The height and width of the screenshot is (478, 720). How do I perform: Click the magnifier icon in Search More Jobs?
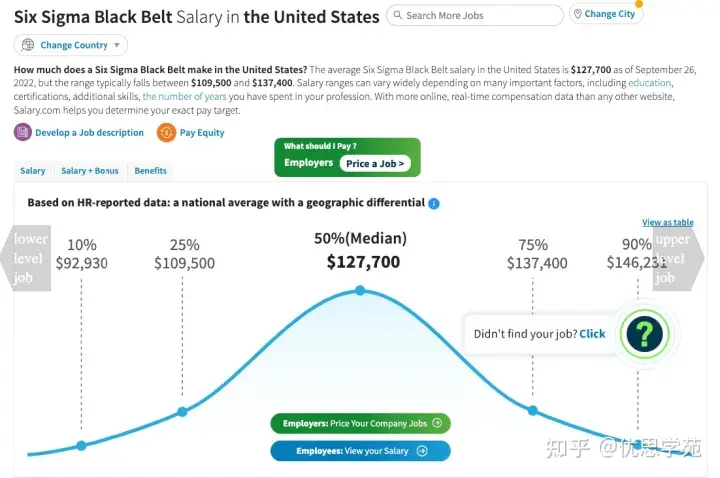point(398,15)
